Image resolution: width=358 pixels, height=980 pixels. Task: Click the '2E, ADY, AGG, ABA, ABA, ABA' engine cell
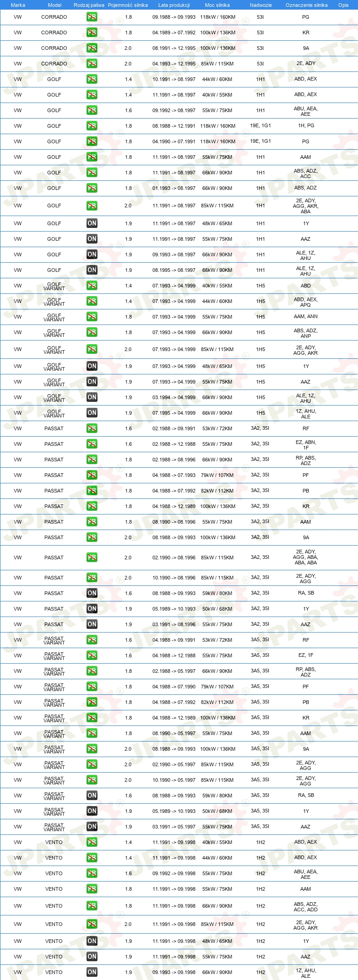pyautogui.click(x=306, y=557)
